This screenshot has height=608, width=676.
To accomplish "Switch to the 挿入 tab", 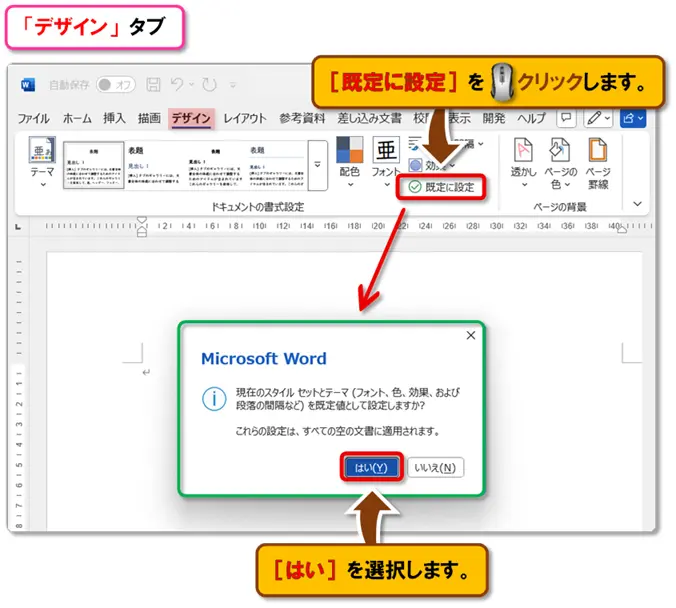I will click(x=114, y=118).
